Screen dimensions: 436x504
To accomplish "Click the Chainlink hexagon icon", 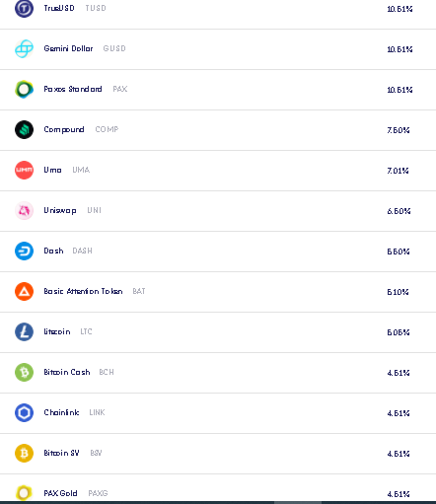I will pos(24,412).
